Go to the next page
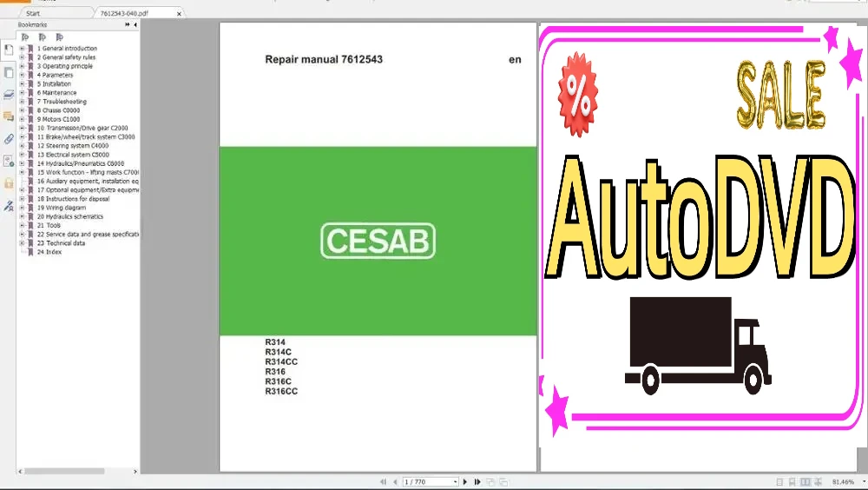Image resolution: width=868 pixels, height=490 pixels. click(465, 481)
